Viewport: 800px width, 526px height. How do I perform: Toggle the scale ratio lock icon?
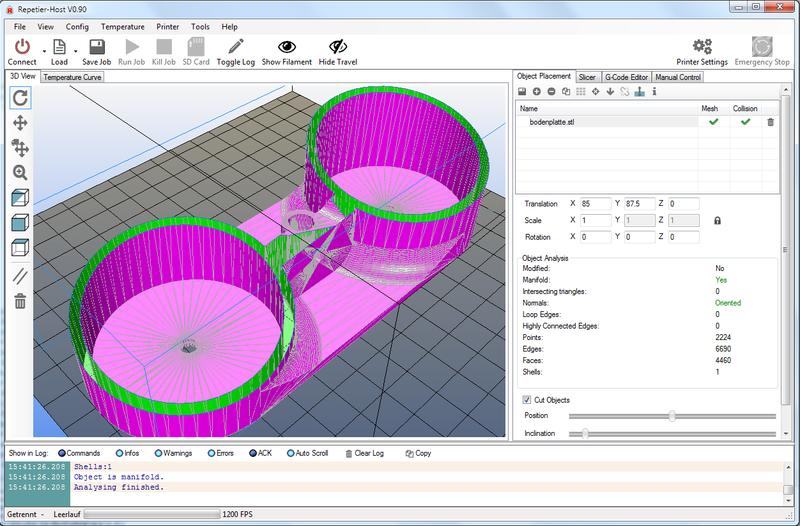click(x=717, y=220)
